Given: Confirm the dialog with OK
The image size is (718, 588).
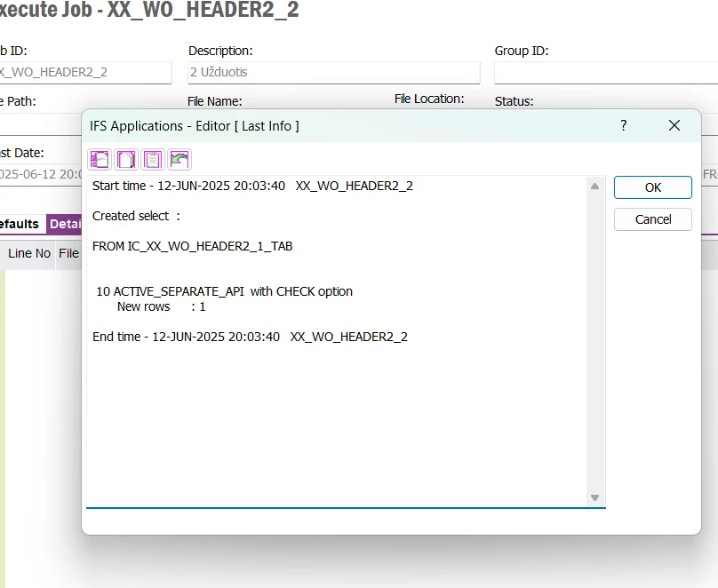Looking at the screenshot, I should point(652,187).
